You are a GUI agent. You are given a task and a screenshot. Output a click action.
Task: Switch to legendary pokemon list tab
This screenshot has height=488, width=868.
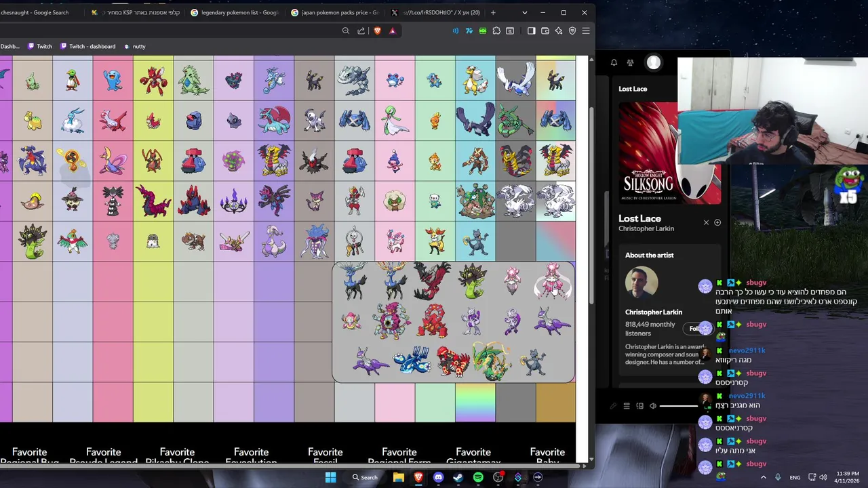[x=235, y=12]
